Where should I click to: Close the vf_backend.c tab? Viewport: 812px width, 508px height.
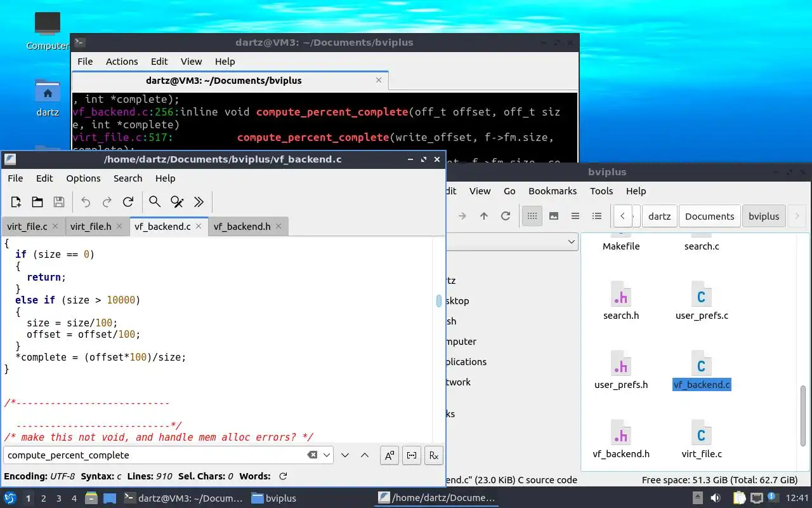199,226
